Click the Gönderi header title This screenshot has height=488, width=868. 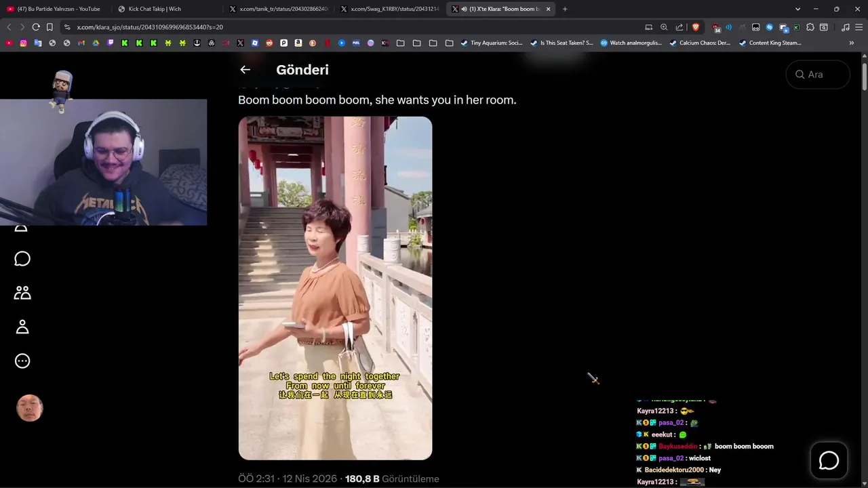tap(302, 70)
